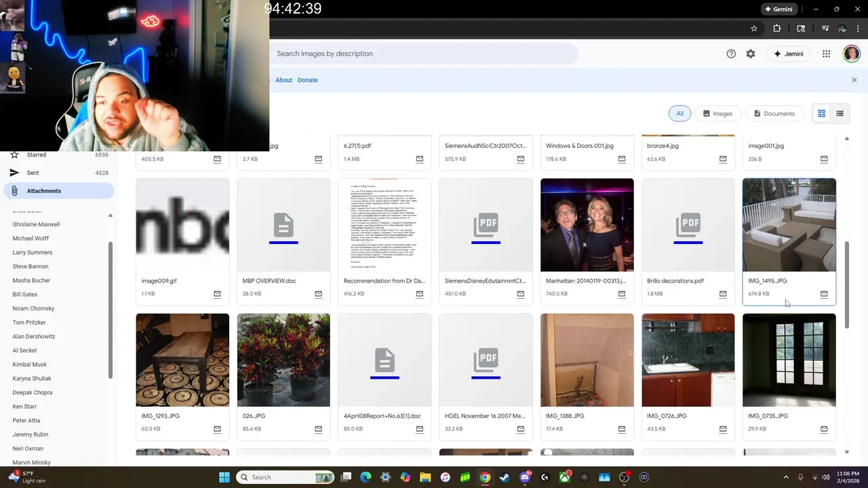Filter attachments by Images
This screenshot has height=488, width=868.
(717, 113)
